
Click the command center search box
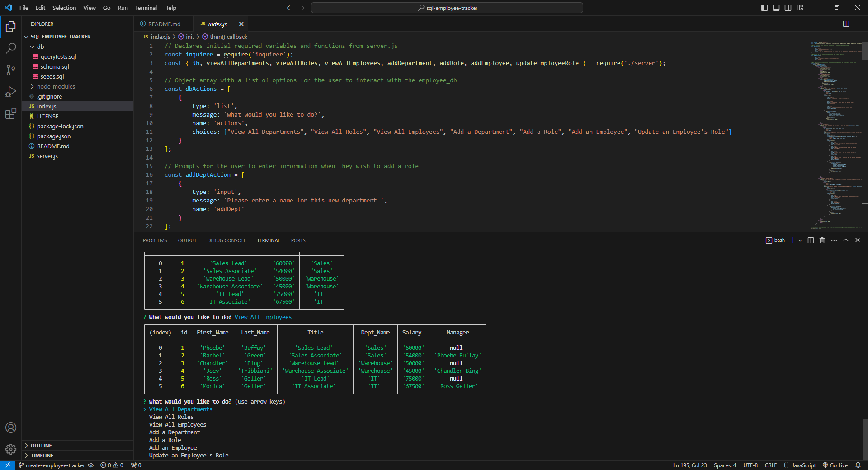click(x=447, y=8)
